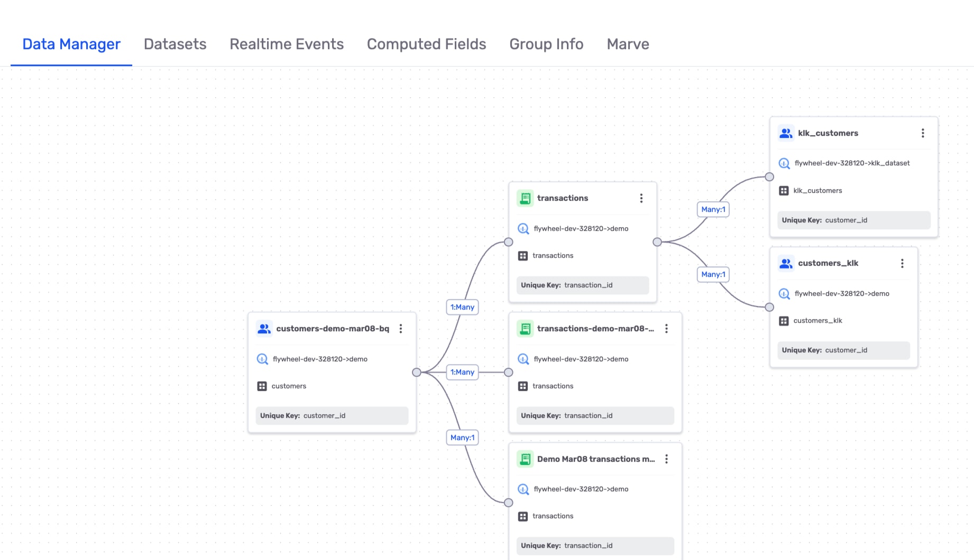The height and width of the screenshot is (560, 974).
Task: Open options menu for customers_klk card
Action: click(902, 263)
